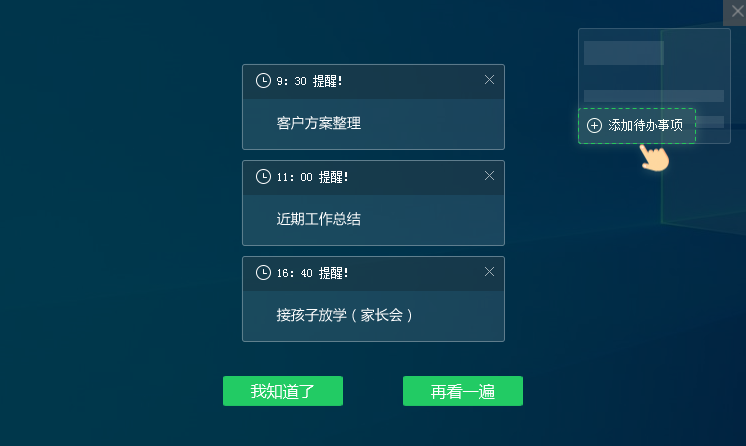Click the top placeholder bar in the to-do panel
This screenshot has width=746, height=446.
click(x=624, y=53)
